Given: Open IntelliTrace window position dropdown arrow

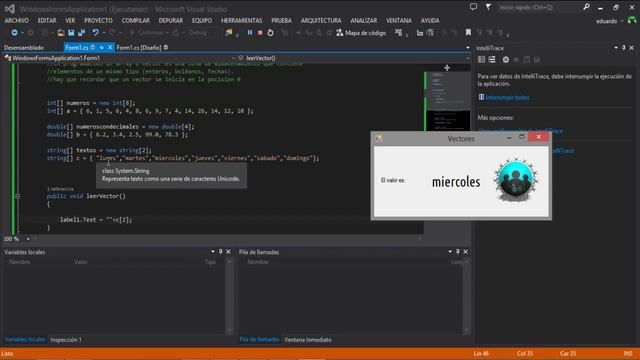Looking at the screenshot, I should pos(616,48).
